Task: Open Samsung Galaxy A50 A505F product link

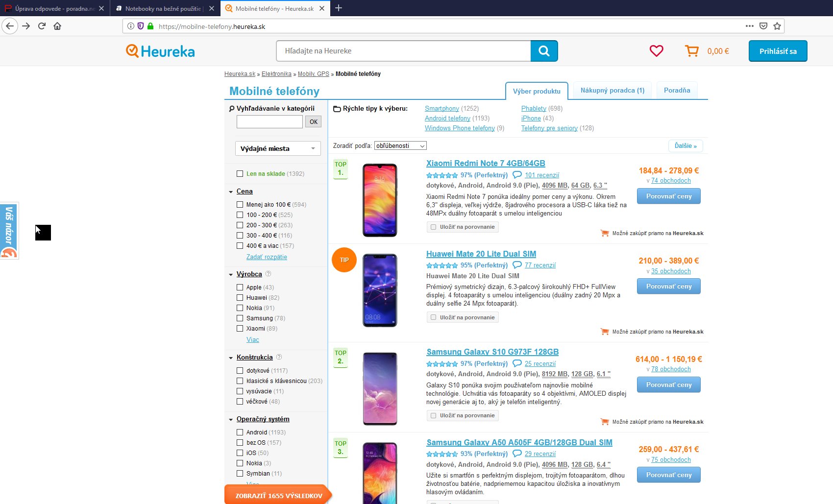Action: point(519,442)
